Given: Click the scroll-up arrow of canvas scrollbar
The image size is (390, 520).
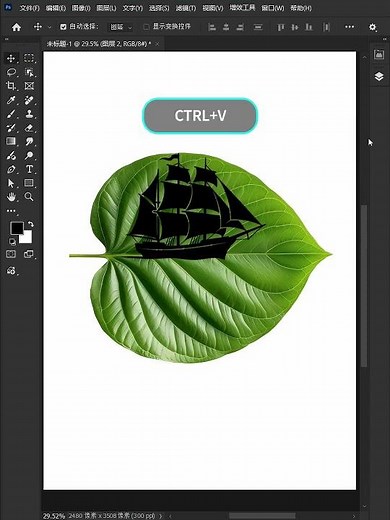Looking at the screenshot, I should click(x=364, y=57).
